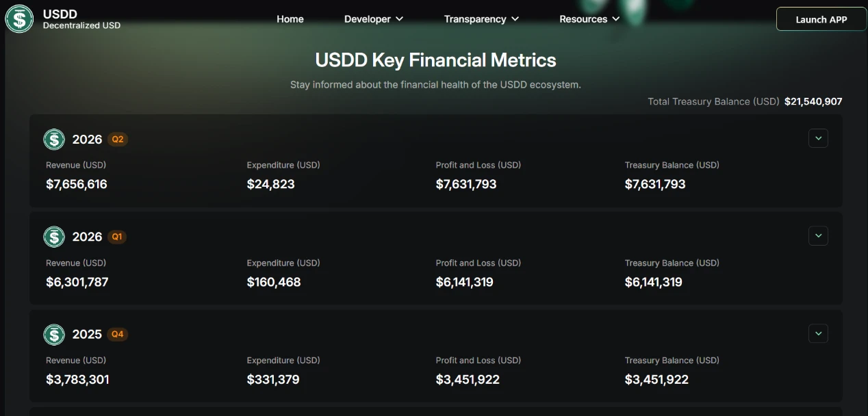
Task: Click the Launch APP button
Action: [x=821, y=19]
